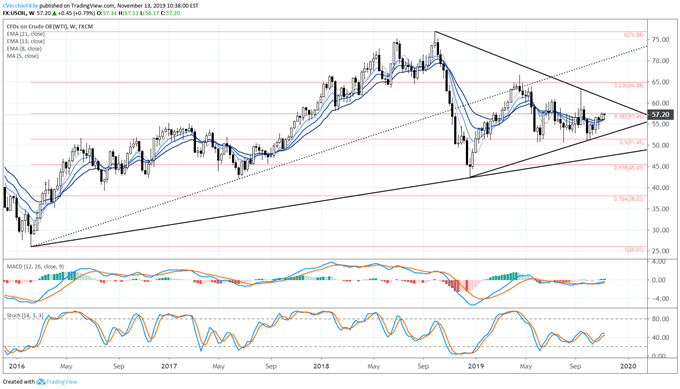The image size is (680, 389).
Task: Click the green up-arrow price change indicator
Action: (x=54, y=13)
